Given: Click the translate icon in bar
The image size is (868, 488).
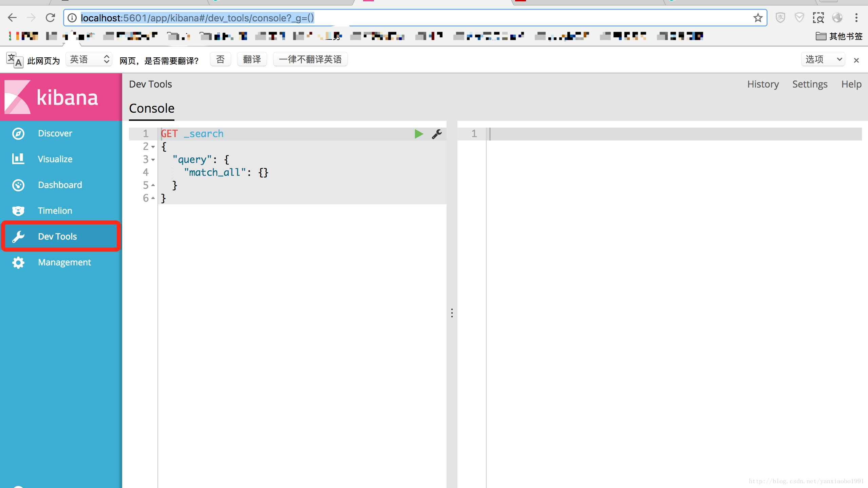Looking at the screenshot, I should 15,60.
